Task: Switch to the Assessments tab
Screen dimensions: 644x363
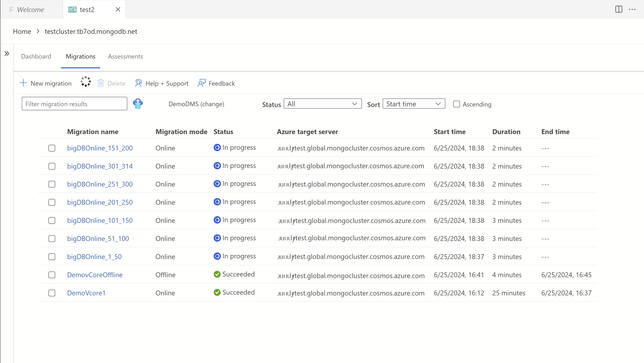Action: [125, 56]
